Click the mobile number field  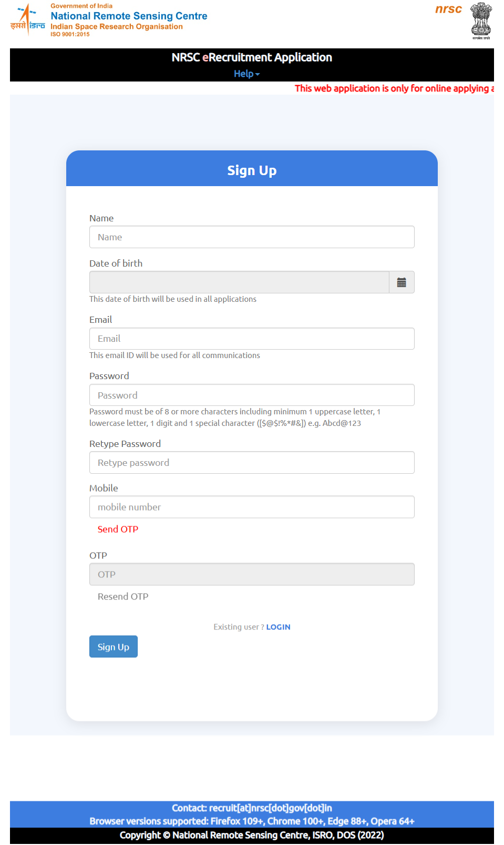coord(252,507)
